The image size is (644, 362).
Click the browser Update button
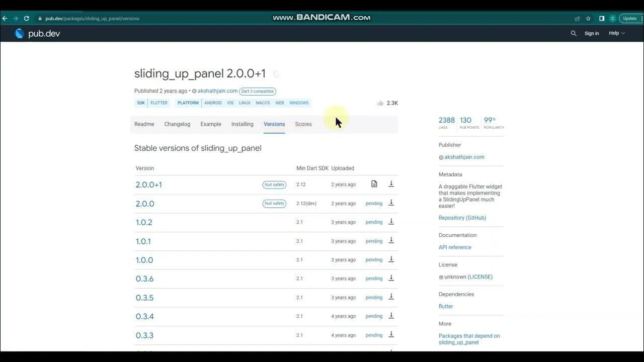pyautogui.click(x=630, y=18)
